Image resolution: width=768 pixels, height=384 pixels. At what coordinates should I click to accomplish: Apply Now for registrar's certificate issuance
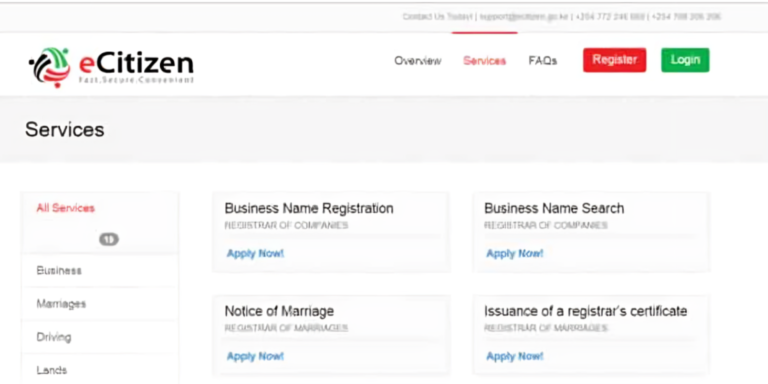pyautogui.click(x=515, y=356)
